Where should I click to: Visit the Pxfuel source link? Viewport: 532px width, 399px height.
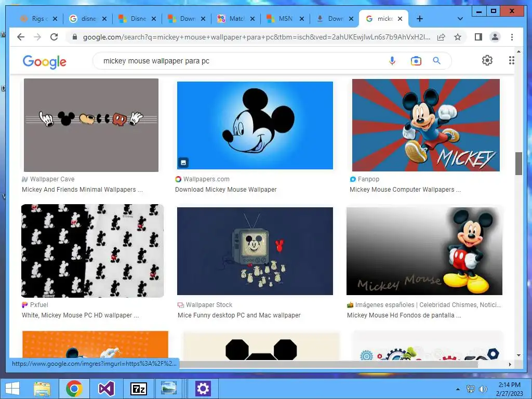pos(35,304)
